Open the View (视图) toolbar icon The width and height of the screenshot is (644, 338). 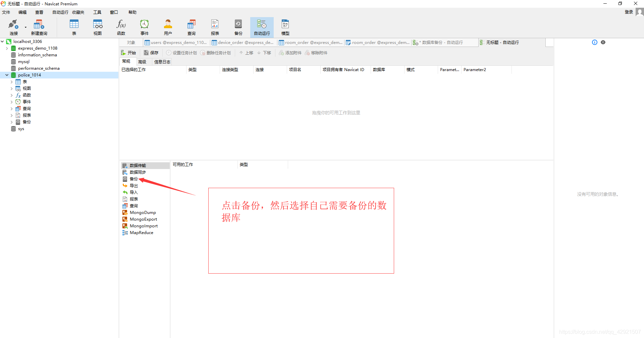(98, 27)
